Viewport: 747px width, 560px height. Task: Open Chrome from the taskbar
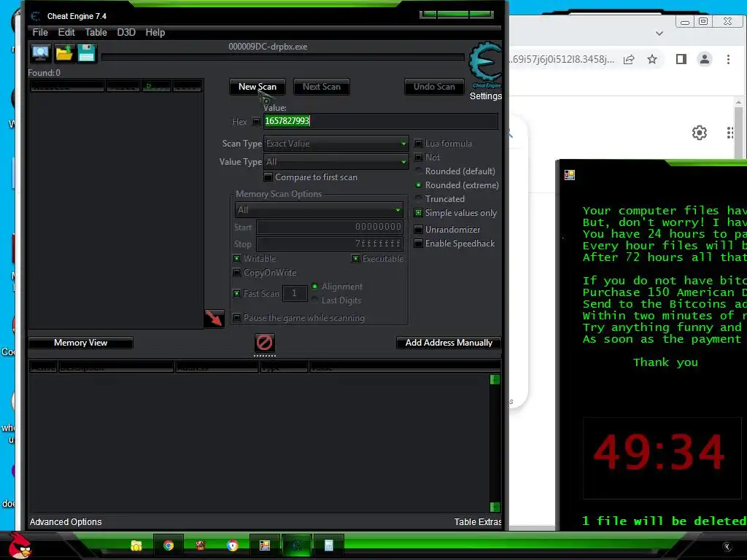[169, 545]
